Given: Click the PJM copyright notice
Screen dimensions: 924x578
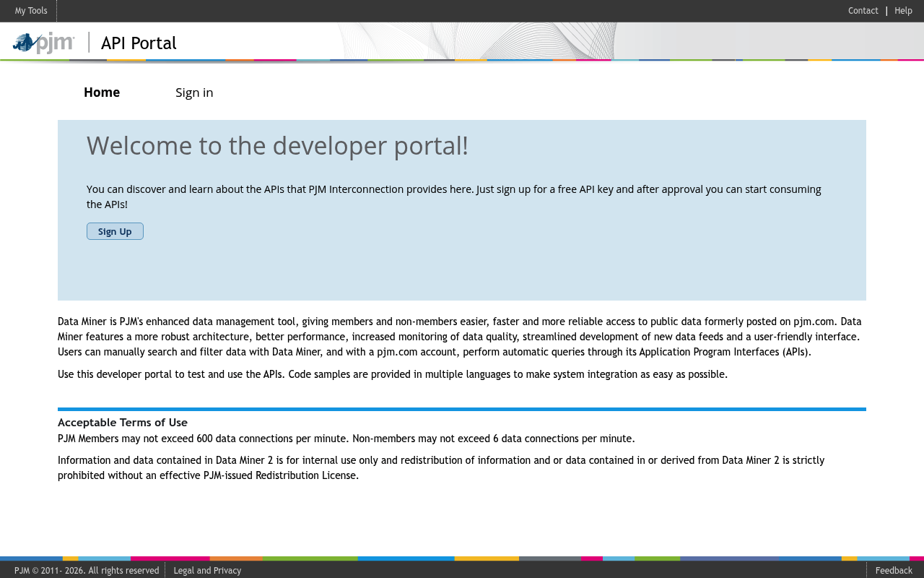Looking at the screenshot, I should pyautogui.click(x=87, y=571).
